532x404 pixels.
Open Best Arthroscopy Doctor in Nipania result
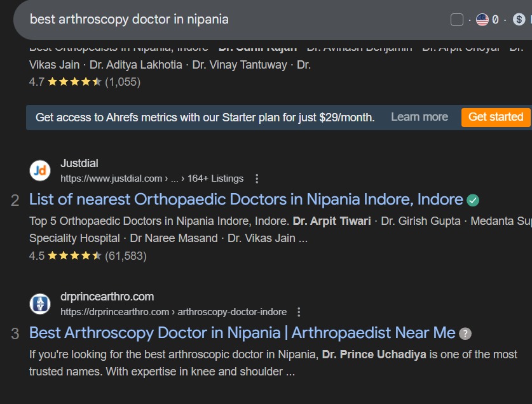point(242,333)
